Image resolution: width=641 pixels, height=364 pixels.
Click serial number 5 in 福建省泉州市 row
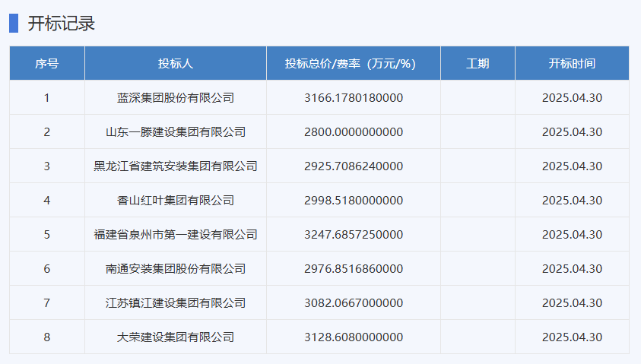(47, 235)
